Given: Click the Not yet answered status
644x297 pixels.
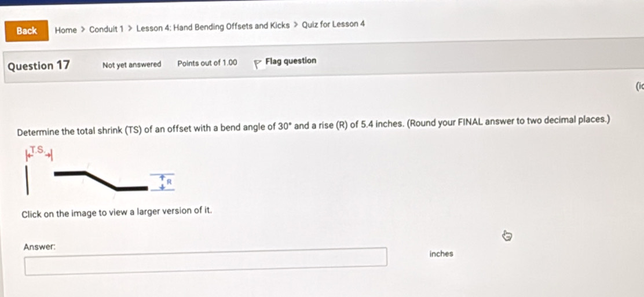Looking at the screenshot, I should click(x=131, y=64).
